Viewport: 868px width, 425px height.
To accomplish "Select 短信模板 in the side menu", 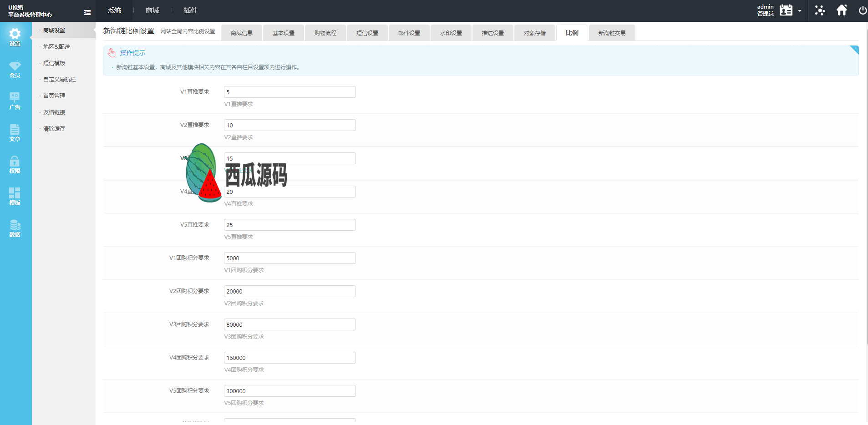I will coord(54,63).
